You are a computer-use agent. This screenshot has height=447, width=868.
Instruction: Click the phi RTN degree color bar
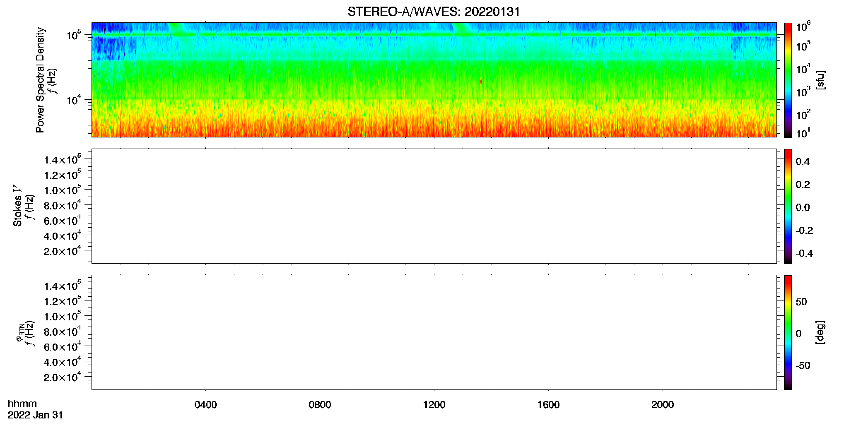pos(788,332)
